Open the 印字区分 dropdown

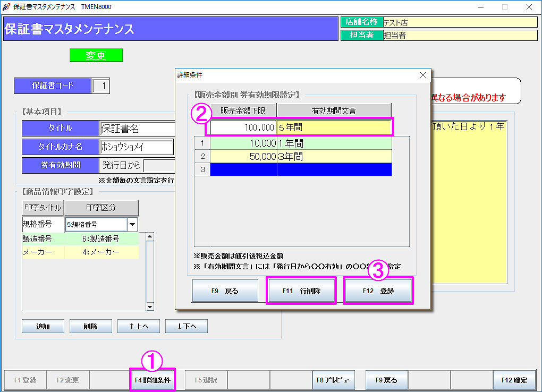pyautogui.click(x=132, y=225)
